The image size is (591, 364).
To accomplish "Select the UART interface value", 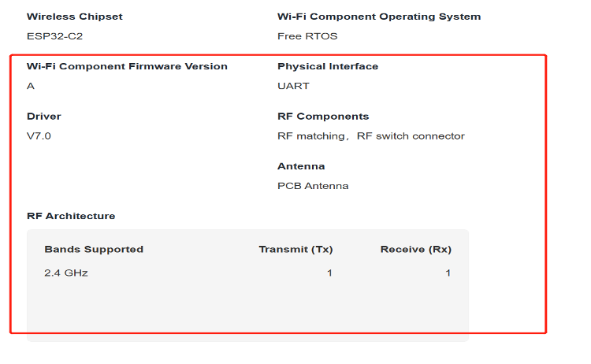I will pyautogui.click(x=293, y=86).
